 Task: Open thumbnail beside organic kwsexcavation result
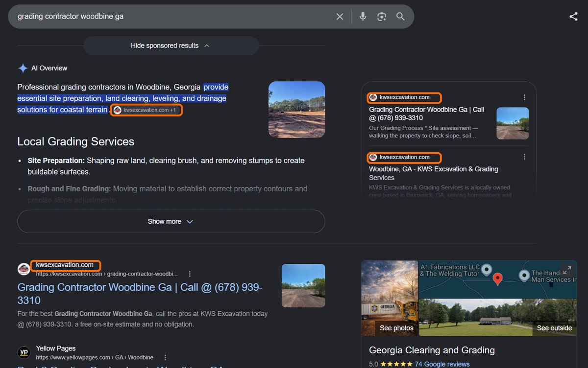[303, 286]
